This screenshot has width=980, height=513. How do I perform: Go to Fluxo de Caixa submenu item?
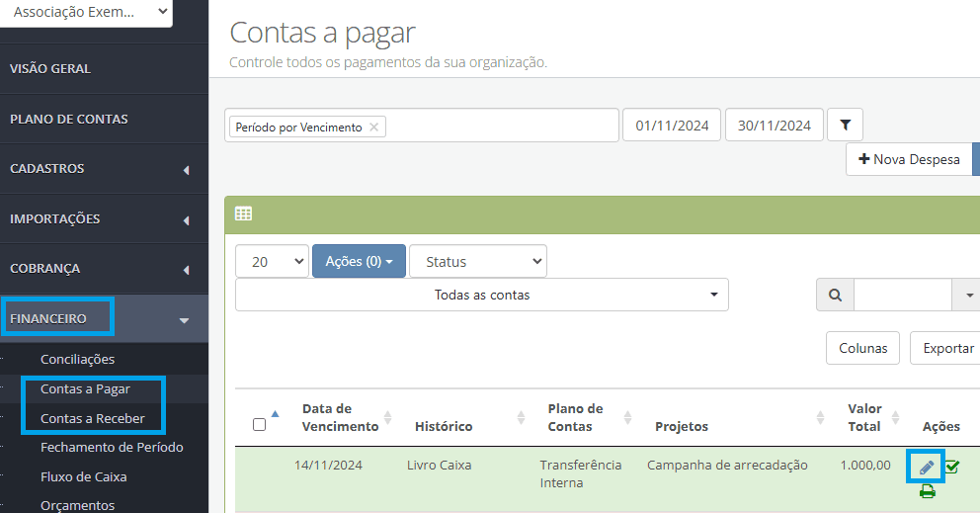[84, 476]
